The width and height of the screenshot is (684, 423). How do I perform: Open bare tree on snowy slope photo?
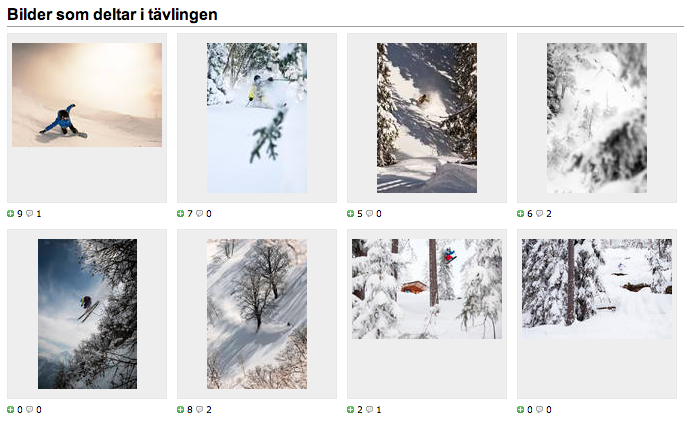coord(257,314)
